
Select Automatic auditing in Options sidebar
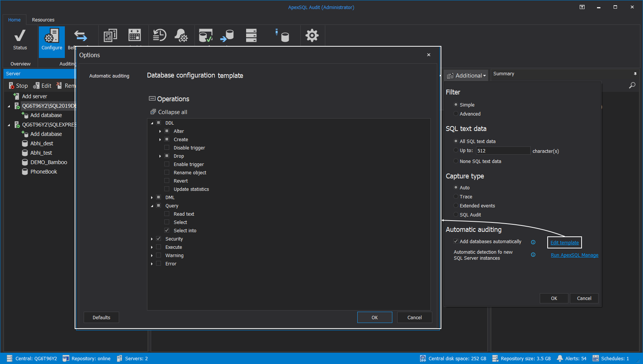coord(109,76)
